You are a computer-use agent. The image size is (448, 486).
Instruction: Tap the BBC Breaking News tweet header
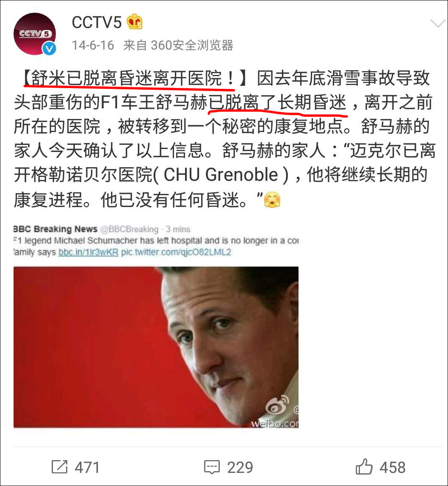[x=55, y=229]
